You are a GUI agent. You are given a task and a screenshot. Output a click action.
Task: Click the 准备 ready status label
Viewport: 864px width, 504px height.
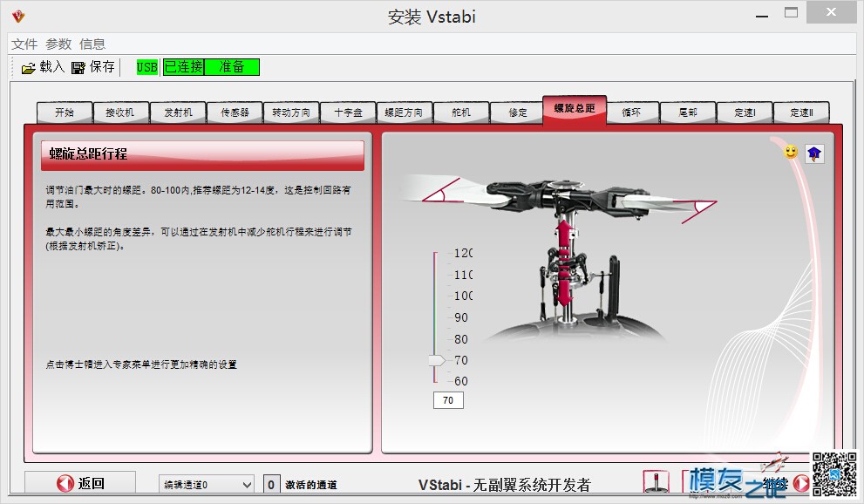point(232,67)
